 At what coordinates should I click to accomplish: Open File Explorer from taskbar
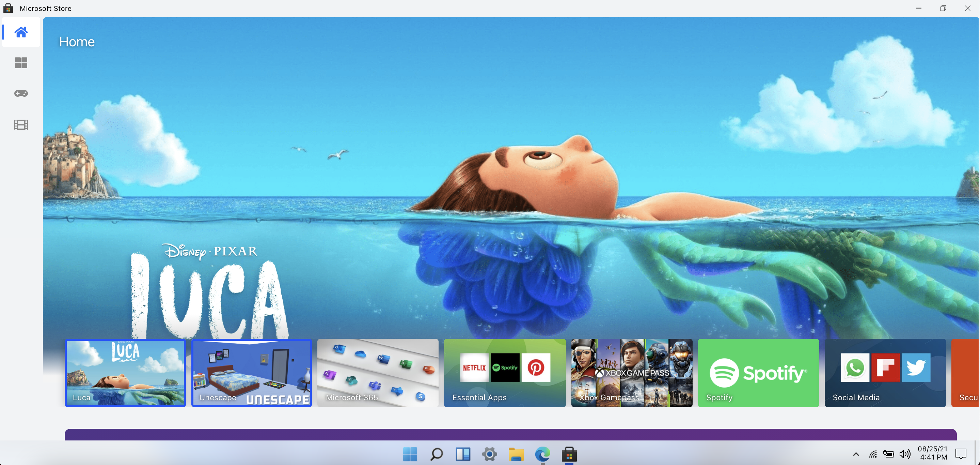pyautogui.click(x=516, y=454)
